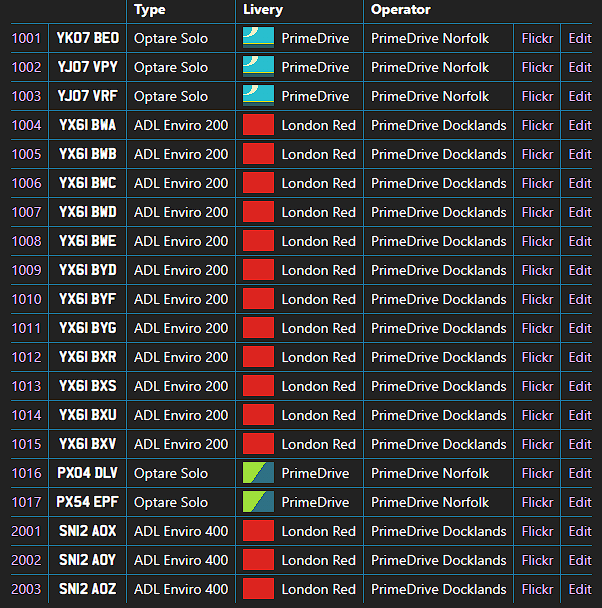The width and height of the screenshot is (602, 608).
Task: Click the green livery swatch for 1017
Action: [x=258, y=502]
